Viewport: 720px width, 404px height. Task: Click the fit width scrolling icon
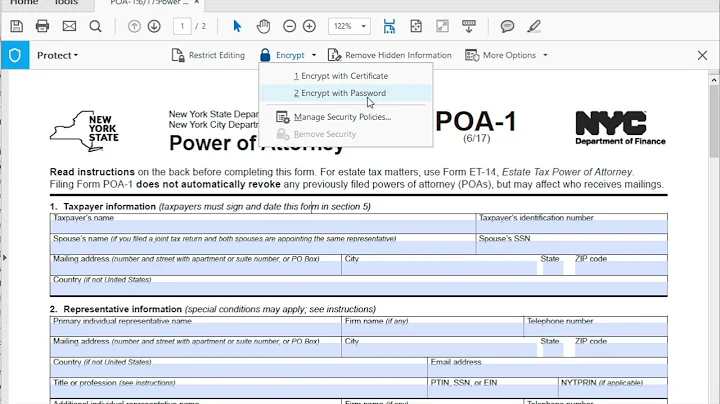click(389, 26)
